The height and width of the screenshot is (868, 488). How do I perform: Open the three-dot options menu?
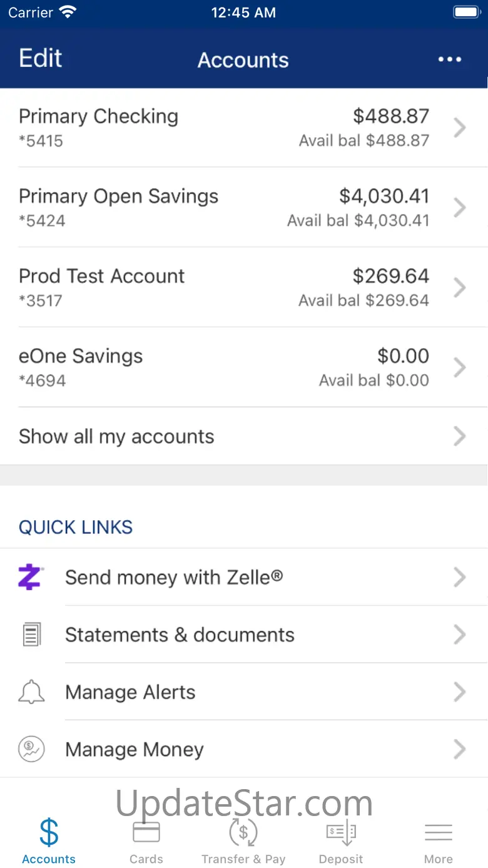[450, 59]
